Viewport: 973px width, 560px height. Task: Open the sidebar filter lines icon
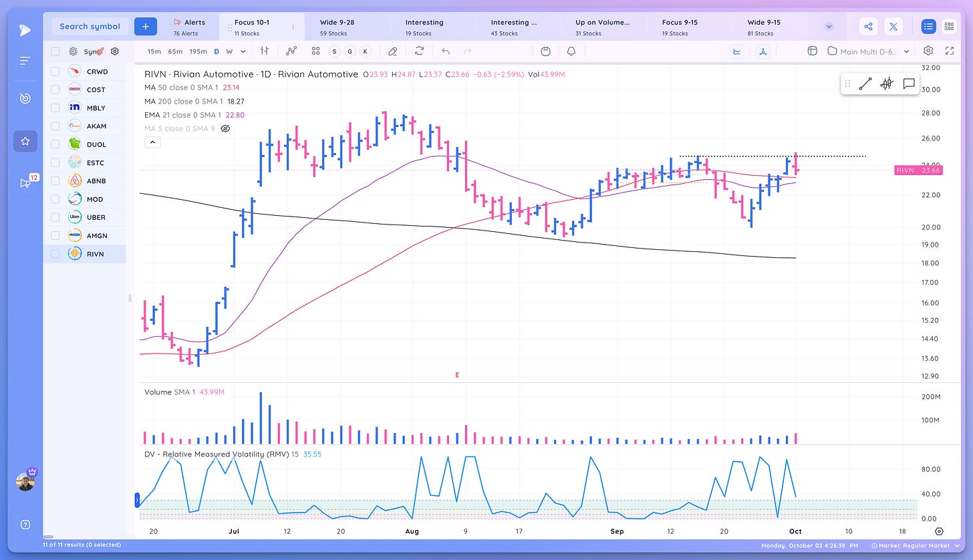coord(25,61)
